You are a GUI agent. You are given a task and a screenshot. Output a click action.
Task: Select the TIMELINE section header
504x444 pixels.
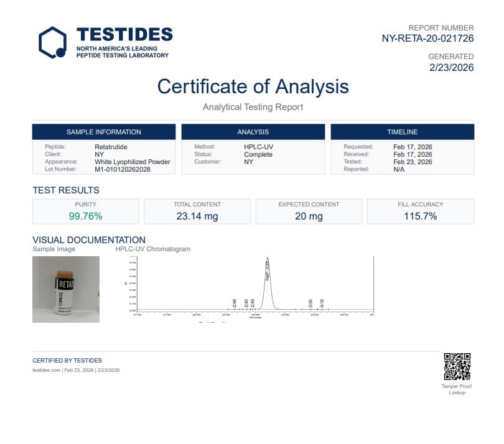(x=402, y=132)
